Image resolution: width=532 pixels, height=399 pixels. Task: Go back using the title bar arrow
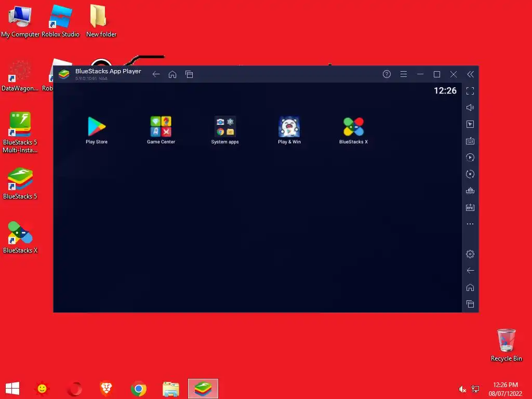156,74
